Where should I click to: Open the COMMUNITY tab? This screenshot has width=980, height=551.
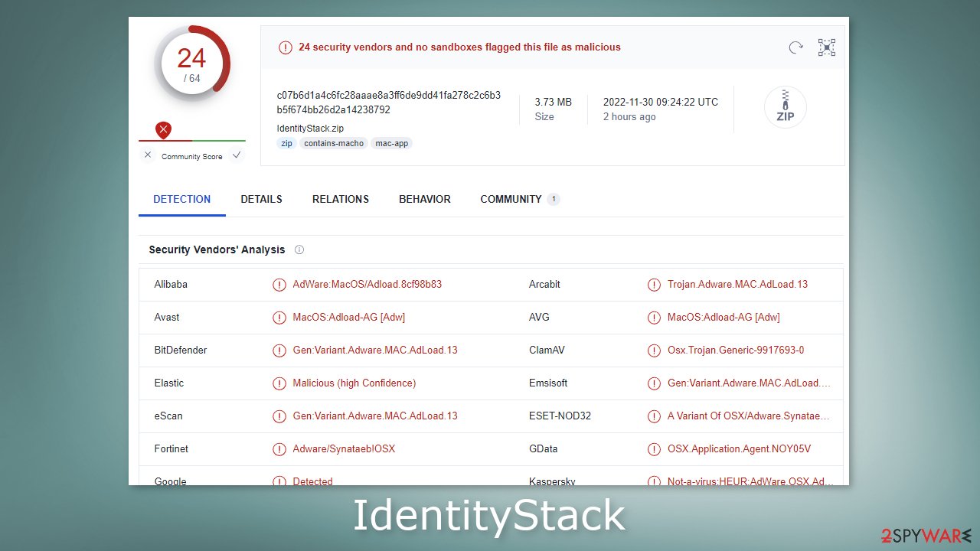click(511, 199)
